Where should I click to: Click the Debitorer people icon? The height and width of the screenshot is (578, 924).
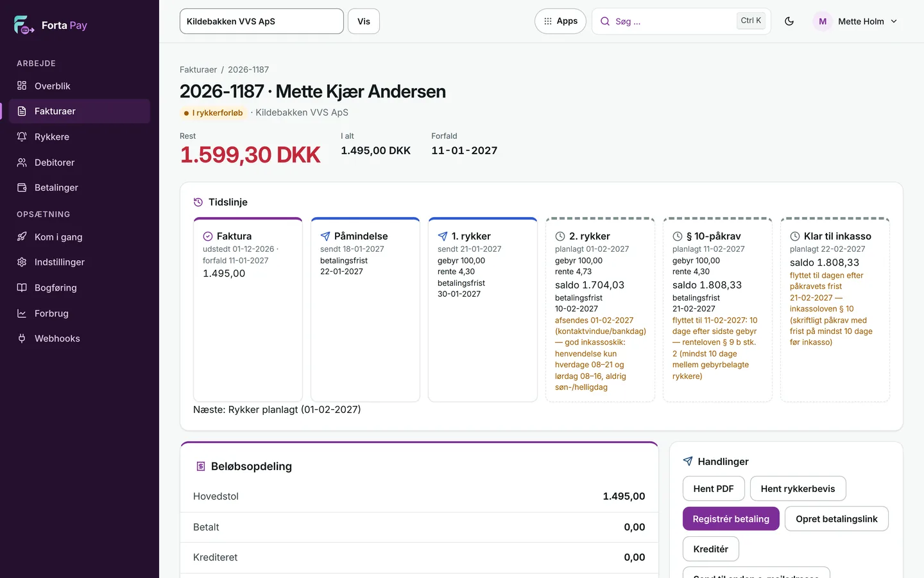pos(22,162)
